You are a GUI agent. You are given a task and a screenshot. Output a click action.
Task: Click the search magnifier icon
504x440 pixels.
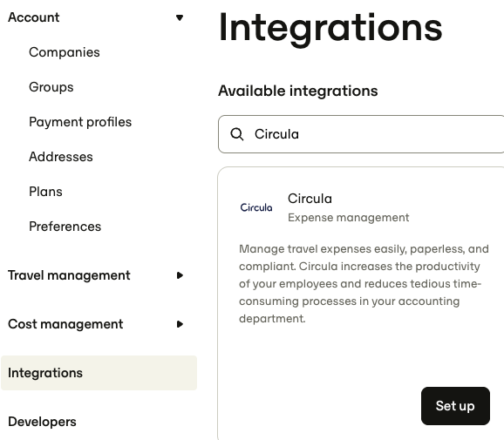pos(237,134)
